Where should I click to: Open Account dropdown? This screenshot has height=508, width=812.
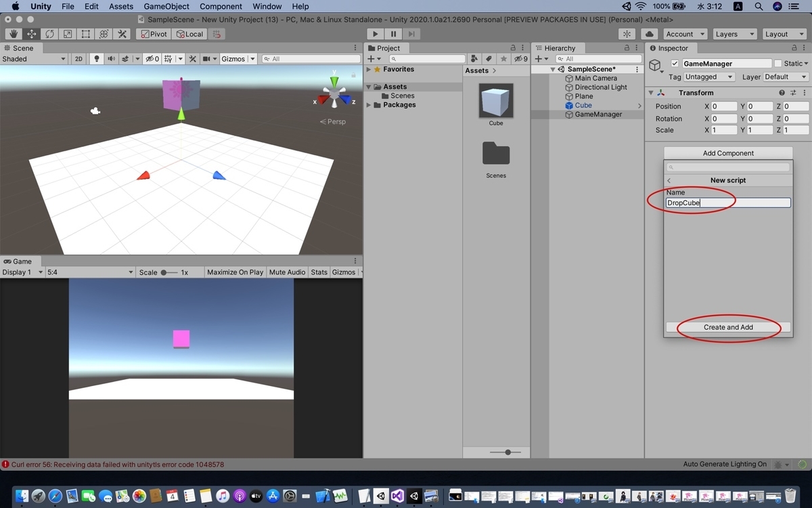(x=684, y=34)
